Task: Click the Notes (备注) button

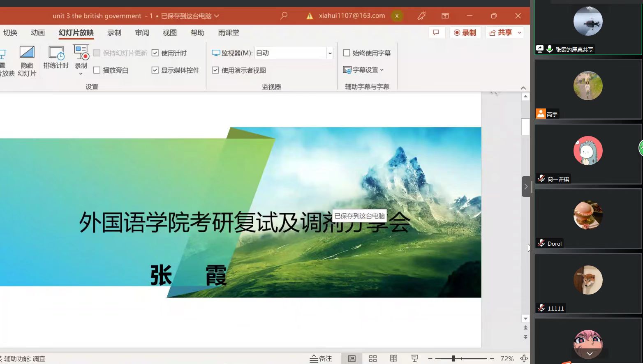Action: point(321,359)
